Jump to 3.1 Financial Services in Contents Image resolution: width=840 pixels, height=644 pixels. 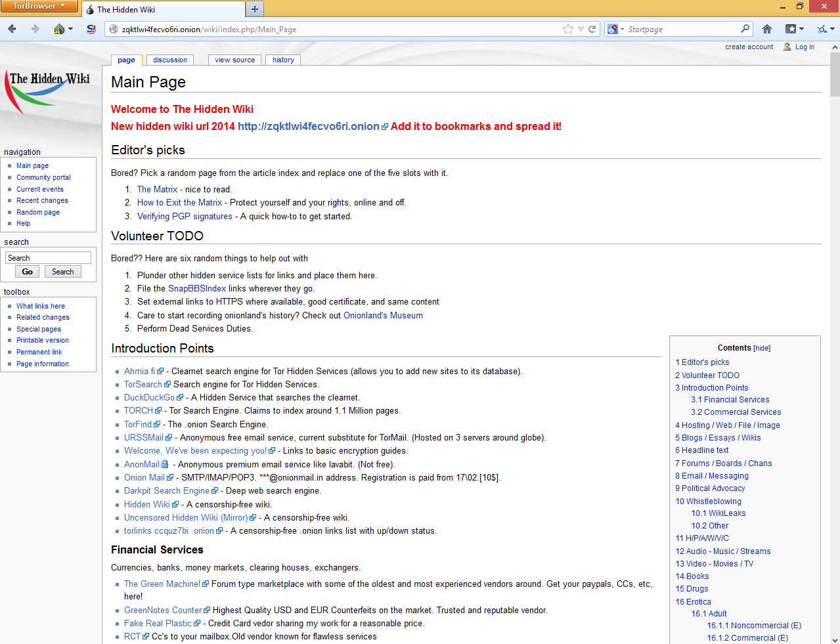730,399
